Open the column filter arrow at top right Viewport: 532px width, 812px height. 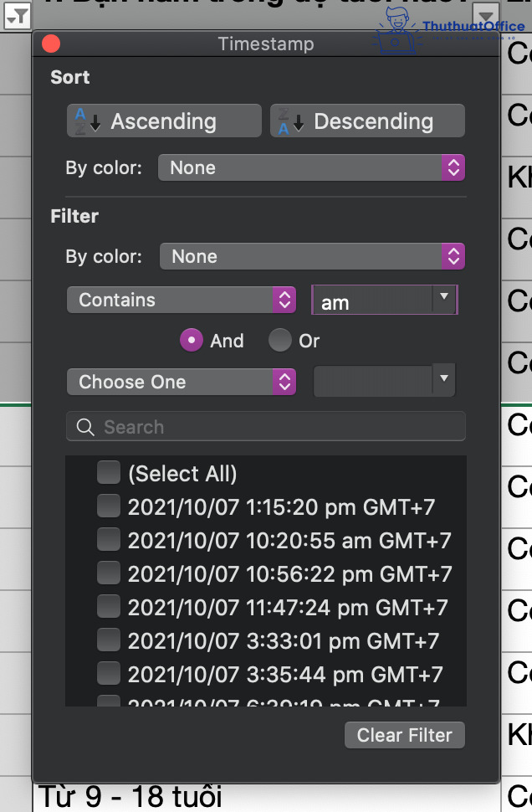tap(486, 15)
